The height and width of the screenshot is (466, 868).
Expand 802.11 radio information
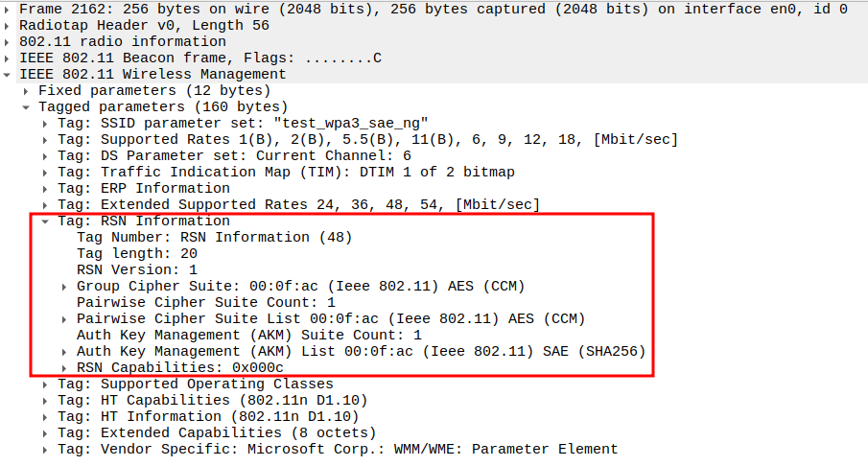pos(9,42)
